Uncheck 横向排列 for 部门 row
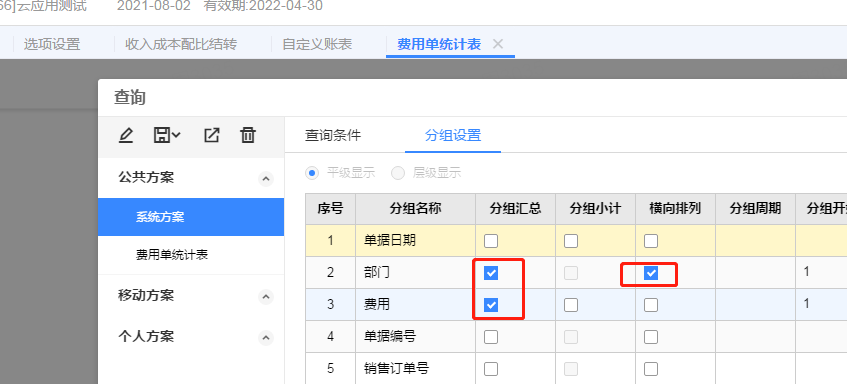This screenshot has height=384, width=847. pyautogui.click(x=651, y=273)
